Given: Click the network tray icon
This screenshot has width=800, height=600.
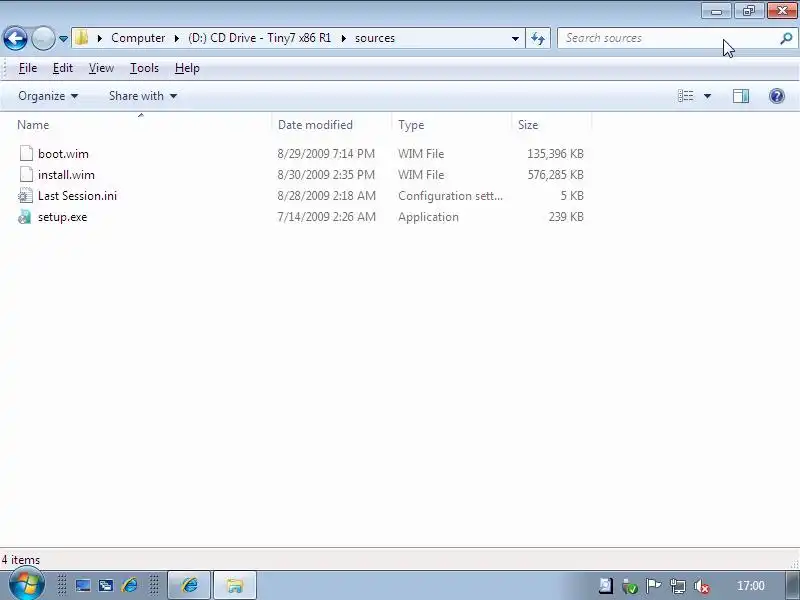Looking at the screenshot, I should tap(678, 586).
